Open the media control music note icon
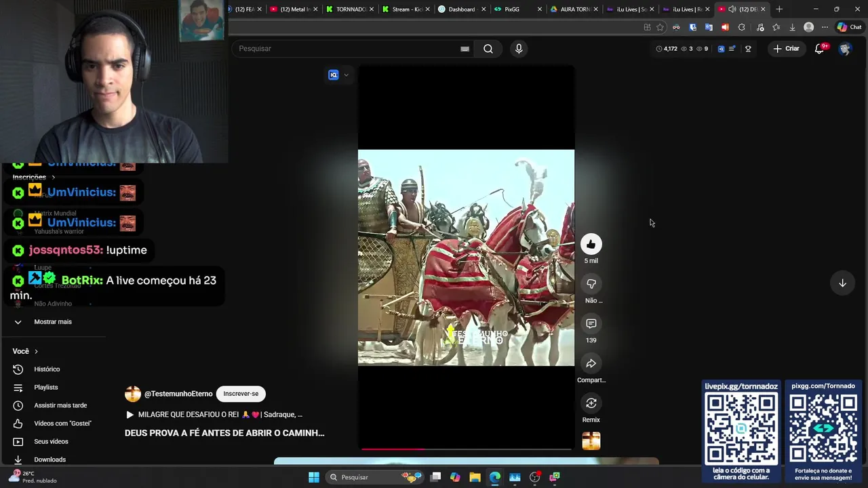This screenshot has height=488, width=868. coord(760,27)
